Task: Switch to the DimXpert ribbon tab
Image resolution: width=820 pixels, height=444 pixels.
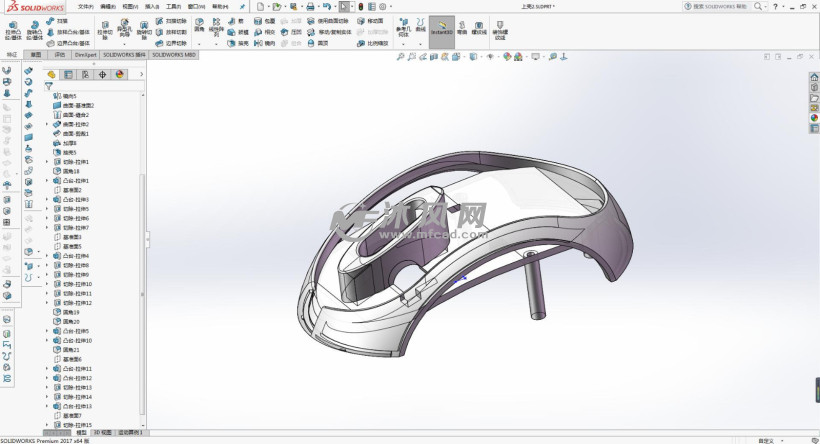Action: pyautogui.click(x=85, y=54)
